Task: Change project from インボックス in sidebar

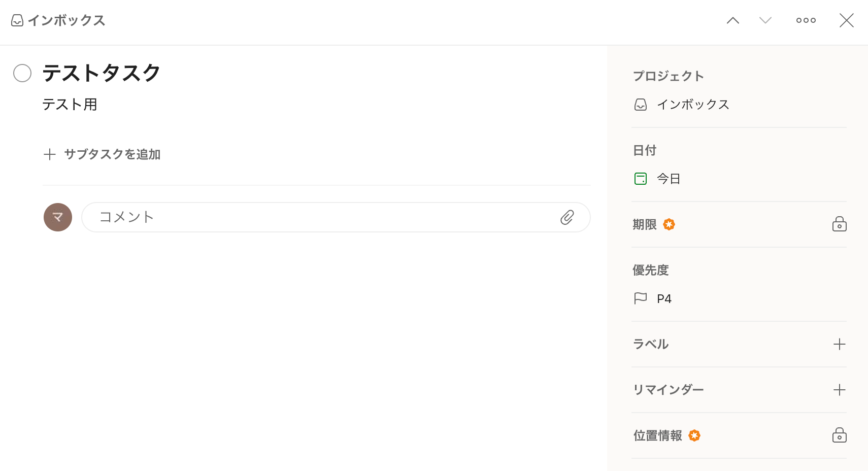Action: tap(692, 105)
